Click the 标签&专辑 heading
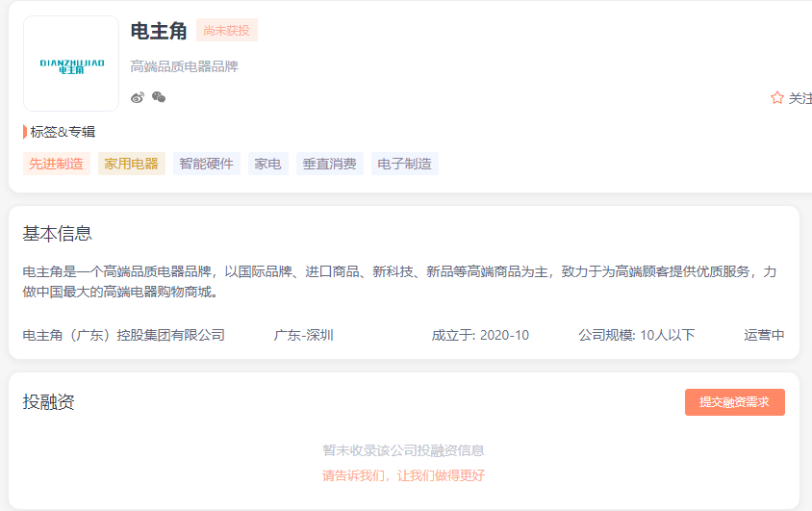 (x=63, y=132)
